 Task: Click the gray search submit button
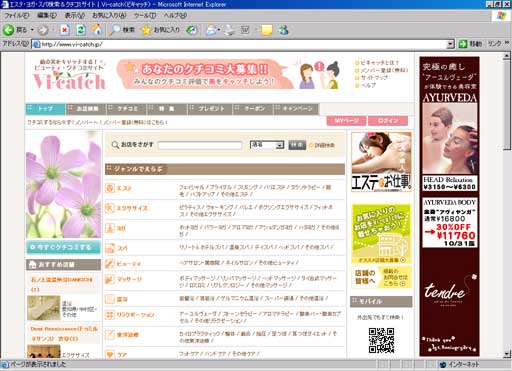pos(297,145)
